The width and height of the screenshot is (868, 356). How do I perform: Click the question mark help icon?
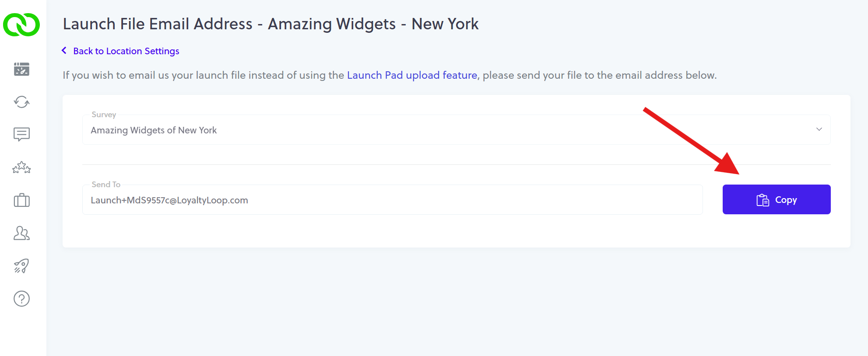click(21, 299)
